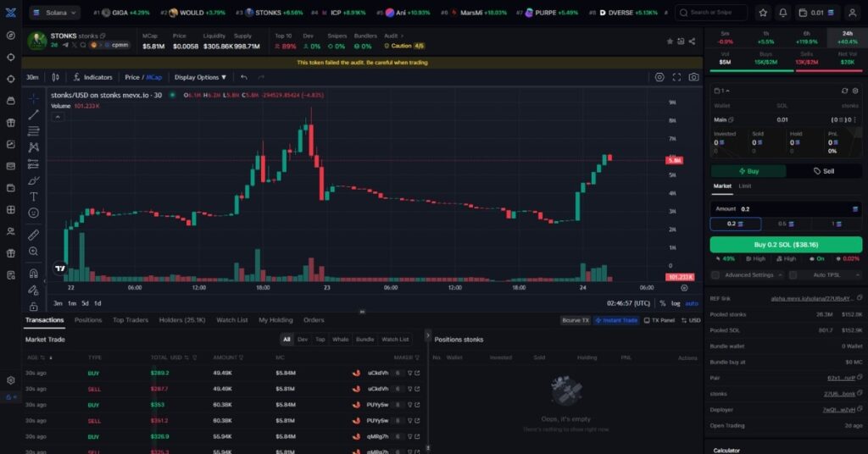This screenshot has width=868, height=454.
Task: Toggle the Instant Trade switch
Action: point(616,320)
